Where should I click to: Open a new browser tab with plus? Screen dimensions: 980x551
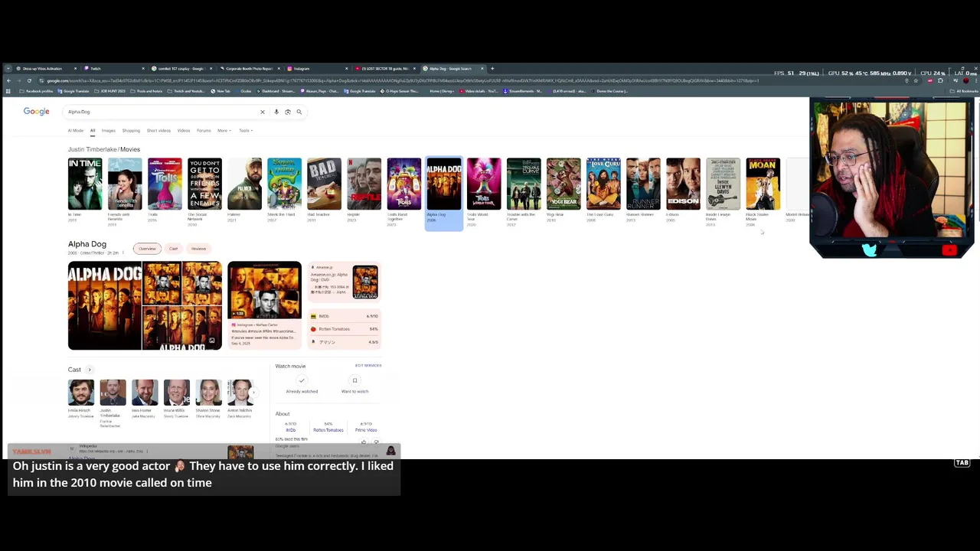(492, 68)
